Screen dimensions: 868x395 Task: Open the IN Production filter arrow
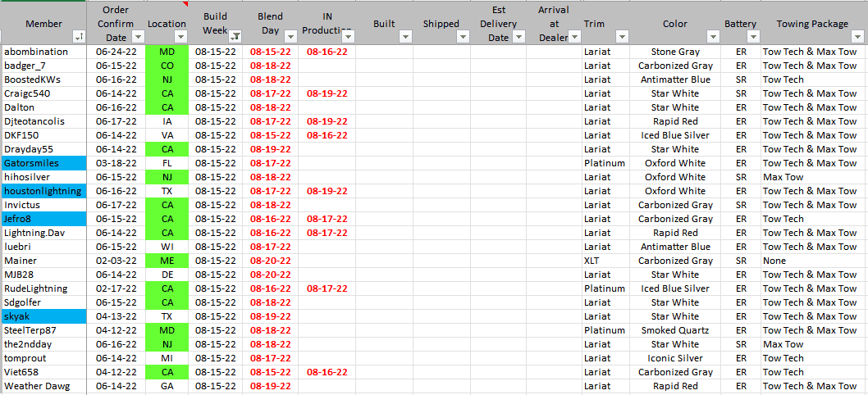coord(348,37)
